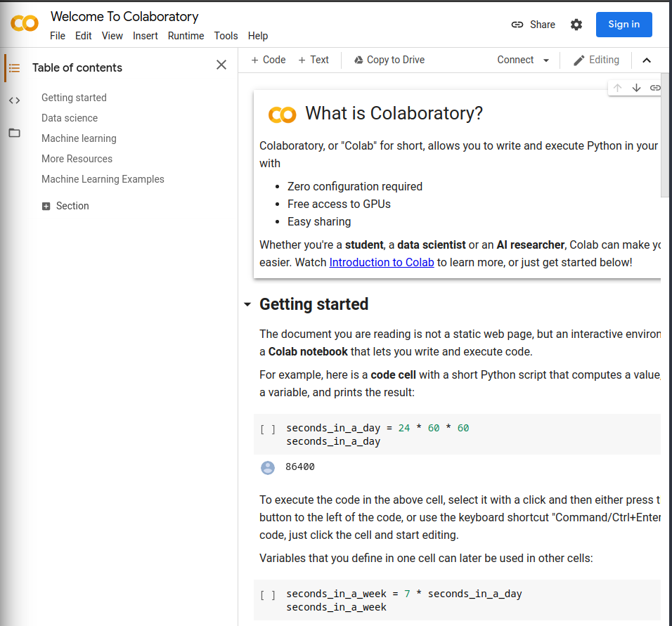The width and height of the screenshot is (672, 626).
Task: Add a new Text cell
Action: [x=314, y=60]
